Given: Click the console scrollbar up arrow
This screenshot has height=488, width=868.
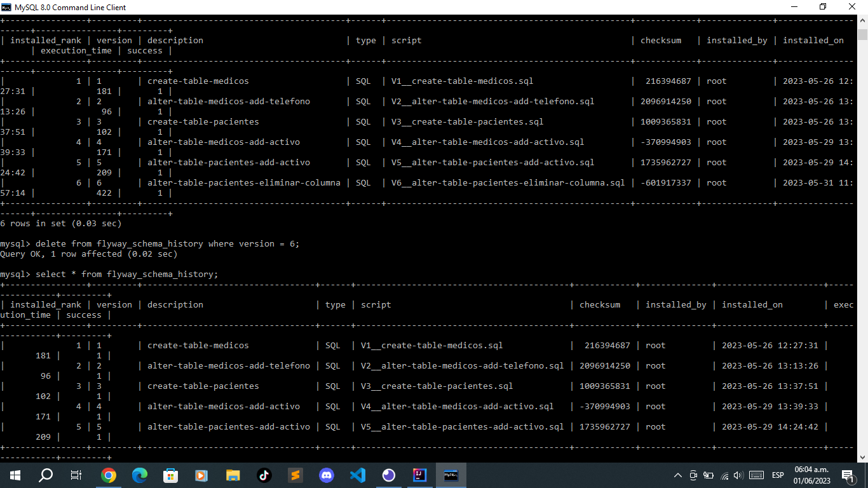Looking at the screenshot, I should pos(862,20).
